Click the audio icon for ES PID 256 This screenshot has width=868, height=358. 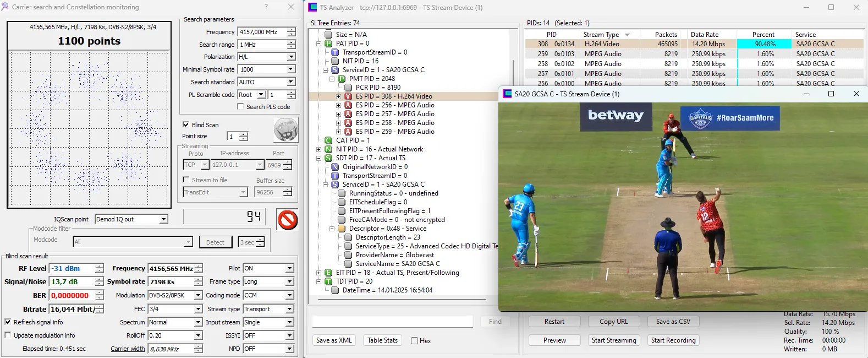click(x=348, y=105)
